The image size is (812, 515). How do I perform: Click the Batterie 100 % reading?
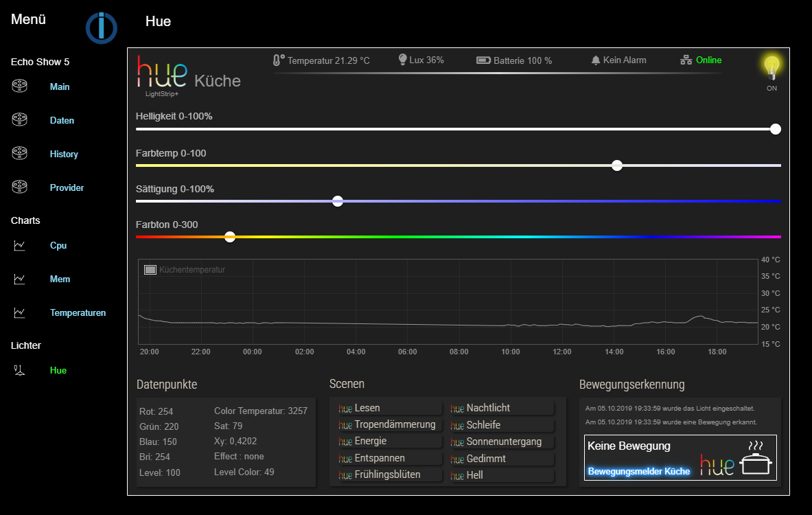point(522,60)
